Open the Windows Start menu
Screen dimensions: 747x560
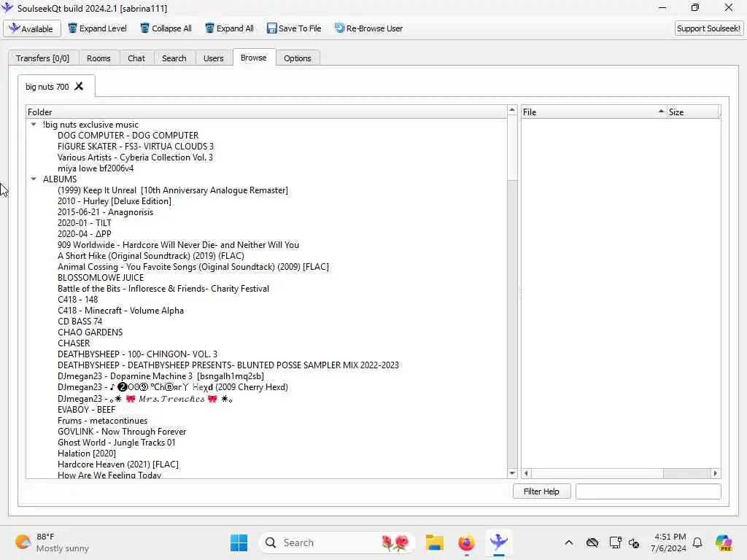coord(239,542)
